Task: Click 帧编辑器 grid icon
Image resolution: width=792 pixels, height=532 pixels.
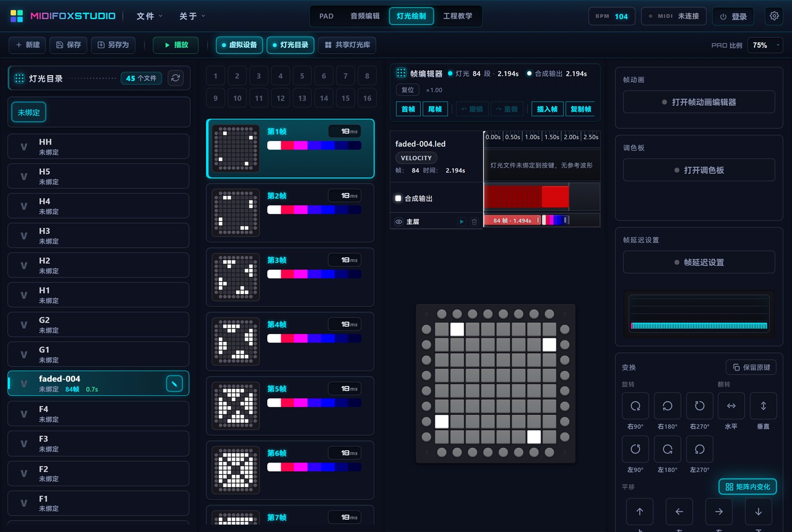Action: pos(401,73)
